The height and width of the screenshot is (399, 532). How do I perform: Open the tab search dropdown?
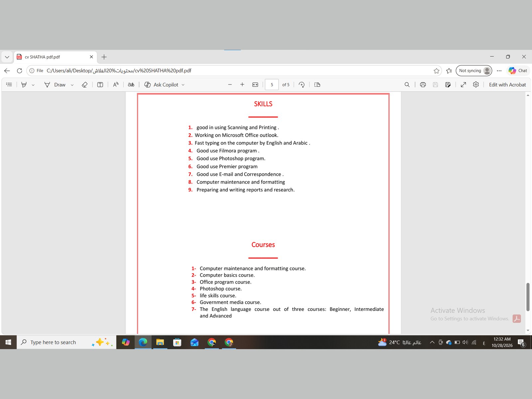(x=7, y=57)
